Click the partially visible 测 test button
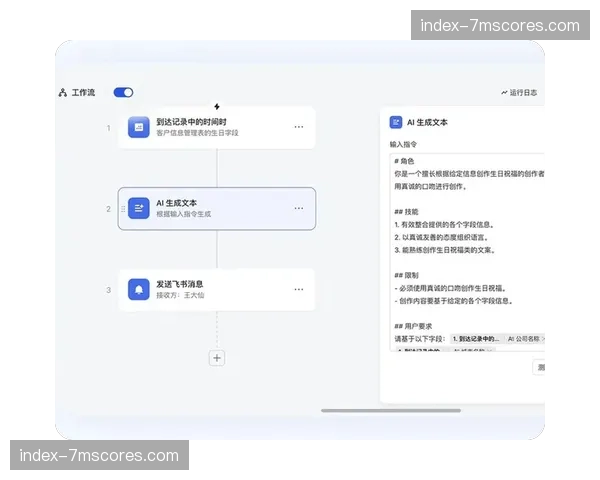Viewport: 600px width, 480px height. click(539, 367)
